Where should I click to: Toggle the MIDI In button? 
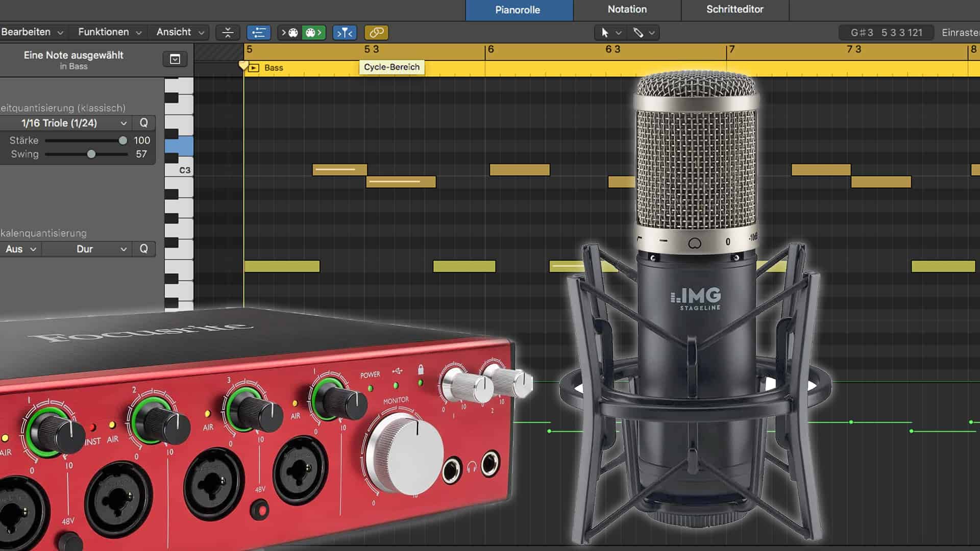[x=289, y=33]
